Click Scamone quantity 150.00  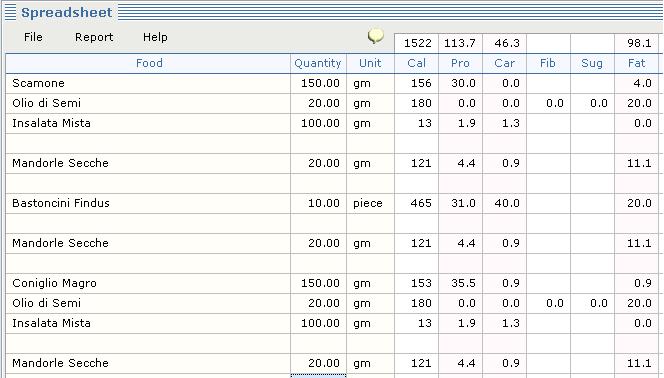318,83
